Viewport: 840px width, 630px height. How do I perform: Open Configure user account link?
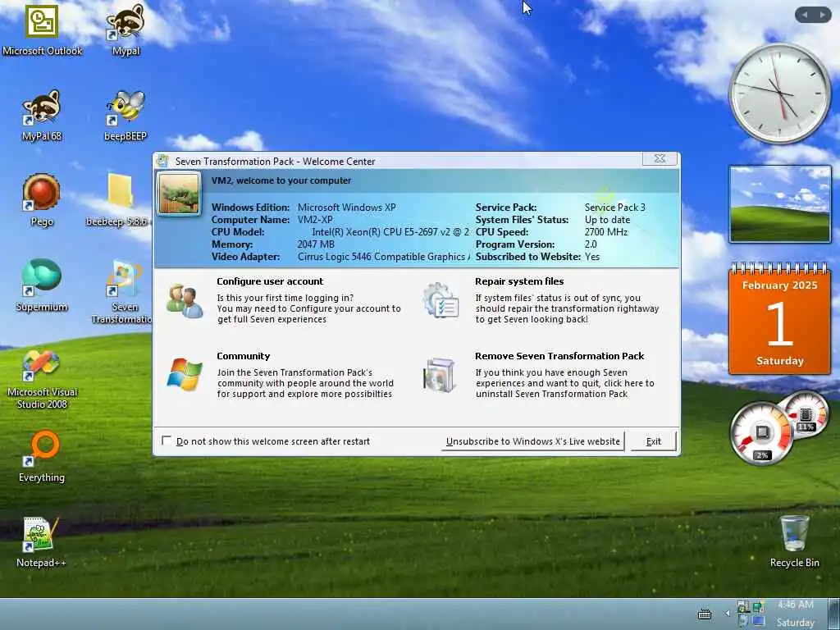pyautogui.click(x=270, y=281)
